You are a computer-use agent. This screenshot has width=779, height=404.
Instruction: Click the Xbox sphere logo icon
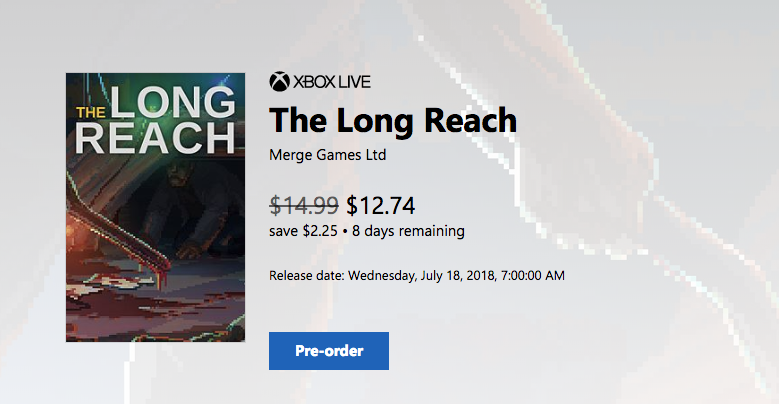tap(279, 81)
